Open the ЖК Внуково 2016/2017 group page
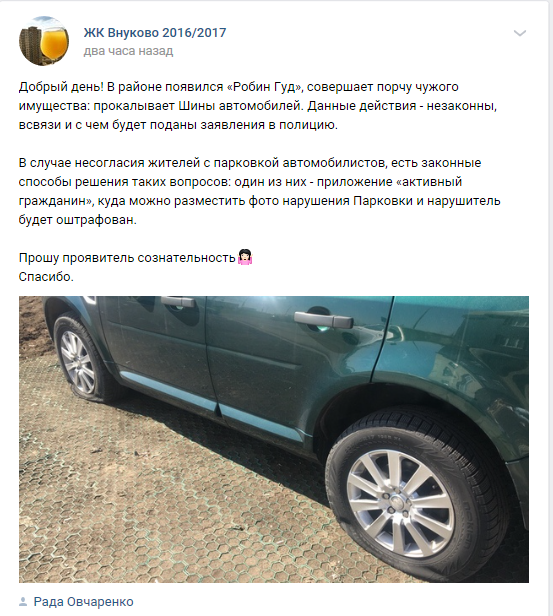553x616 pixels. pyautogui.click(x=155, y=33)
